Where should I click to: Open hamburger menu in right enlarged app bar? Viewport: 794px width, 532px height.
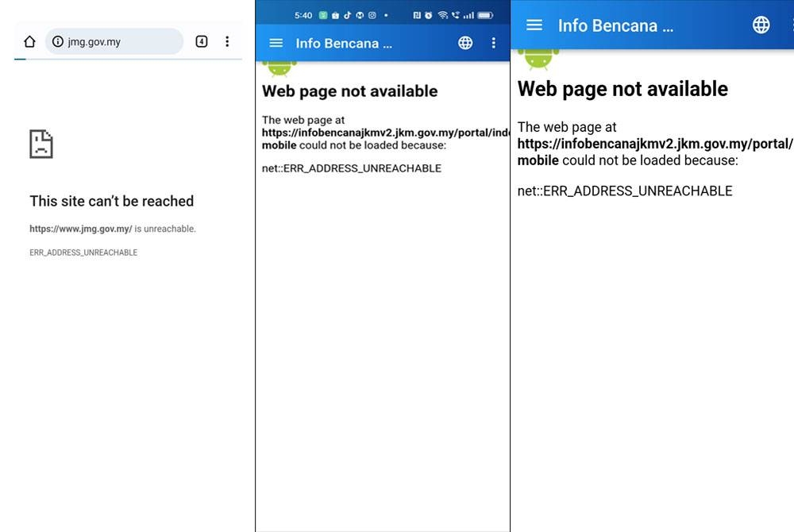pos(534,25)
